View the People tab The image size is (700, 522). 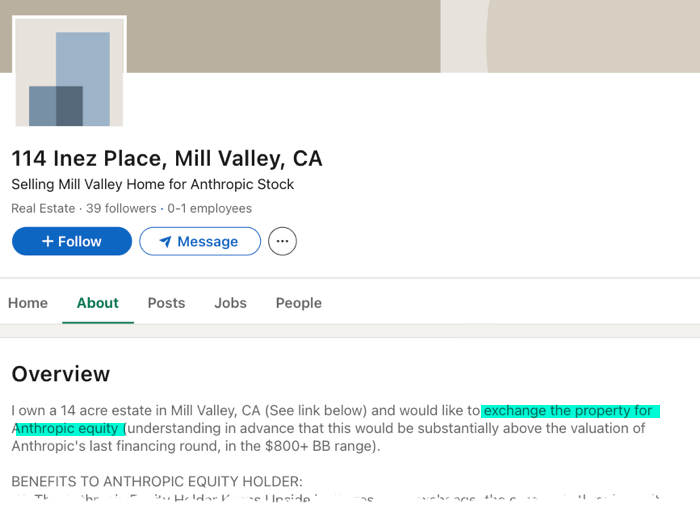(299, 303)
